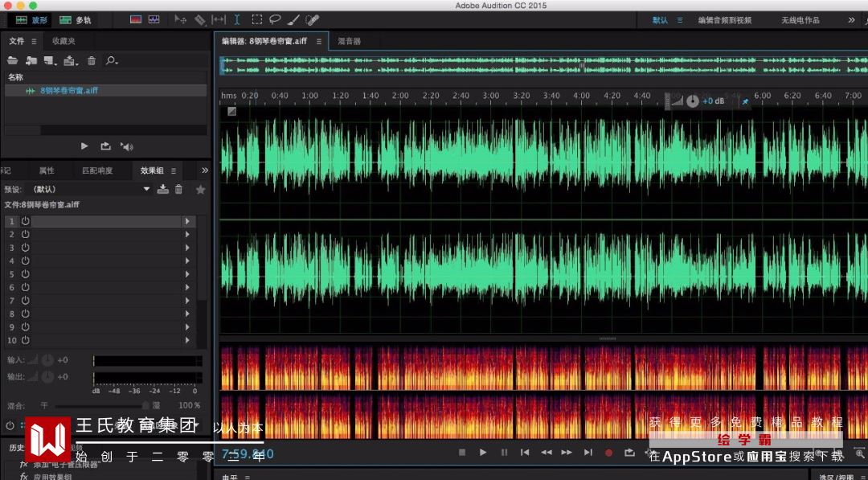
Task: Click the Rewind transport button
Action: [x=547, y=453]
